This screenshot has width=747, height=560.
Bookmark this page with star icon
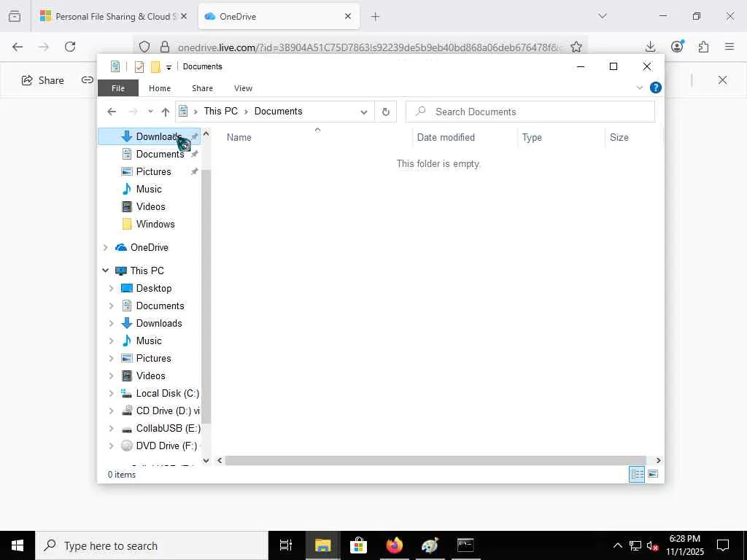(x=576, y=47)
